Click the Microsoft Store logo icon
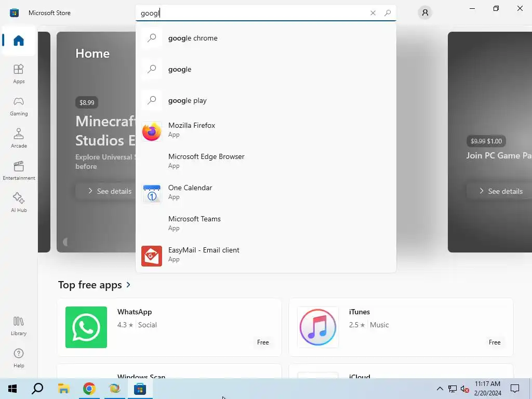This screenshot has height=399, width=532. click(14, 13)
